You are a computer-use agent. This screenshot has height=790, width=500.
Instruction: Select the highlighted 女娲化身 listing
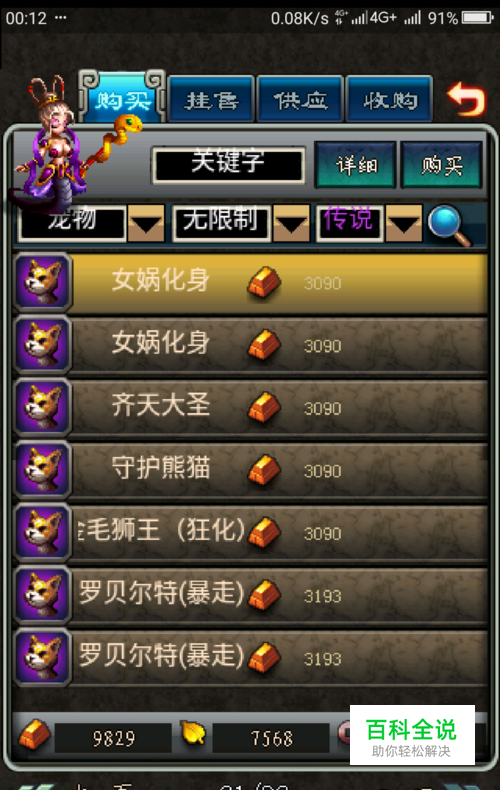pyautogui.click(x=251, y=283)
